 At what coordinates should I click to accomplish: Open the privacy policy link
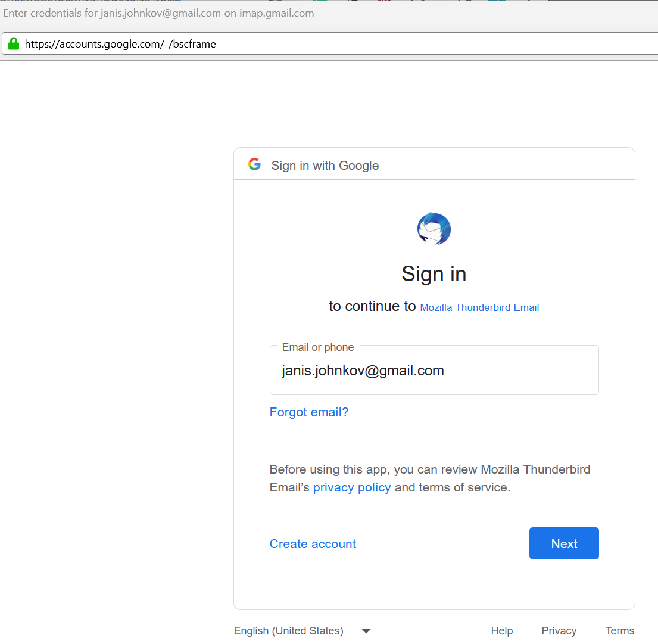[352, 487]
